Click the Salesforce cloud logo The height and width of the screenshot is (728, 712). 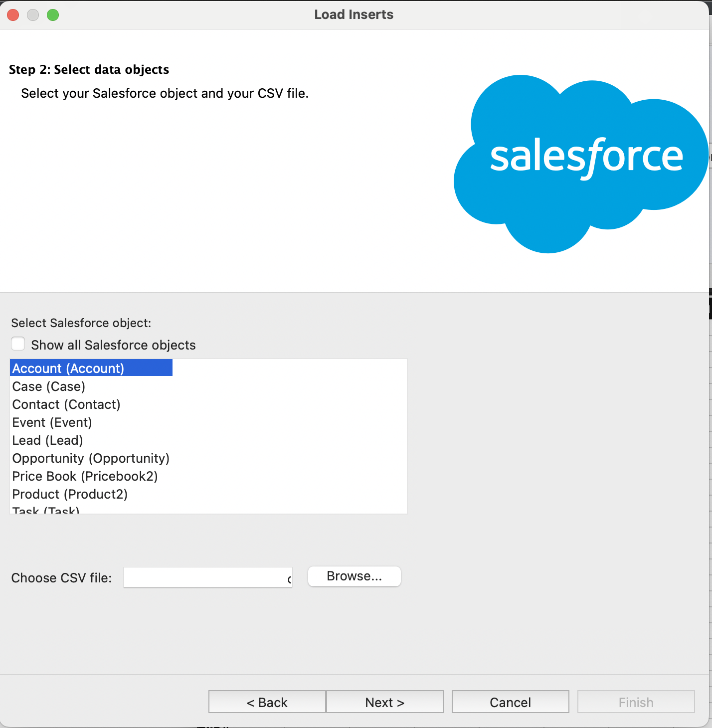[x=581, y=164]
